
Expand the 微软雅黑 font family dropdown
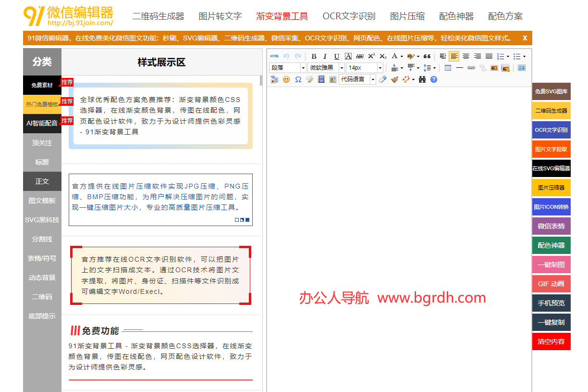point(341,68)
